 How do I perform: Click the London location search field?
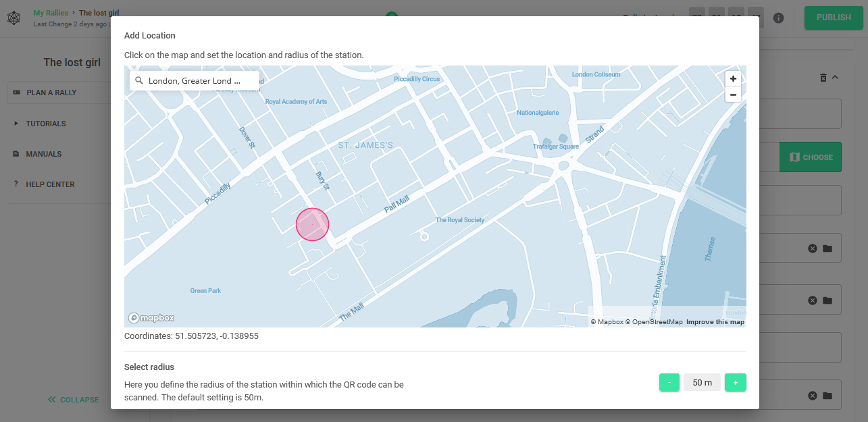click(195, 81)
